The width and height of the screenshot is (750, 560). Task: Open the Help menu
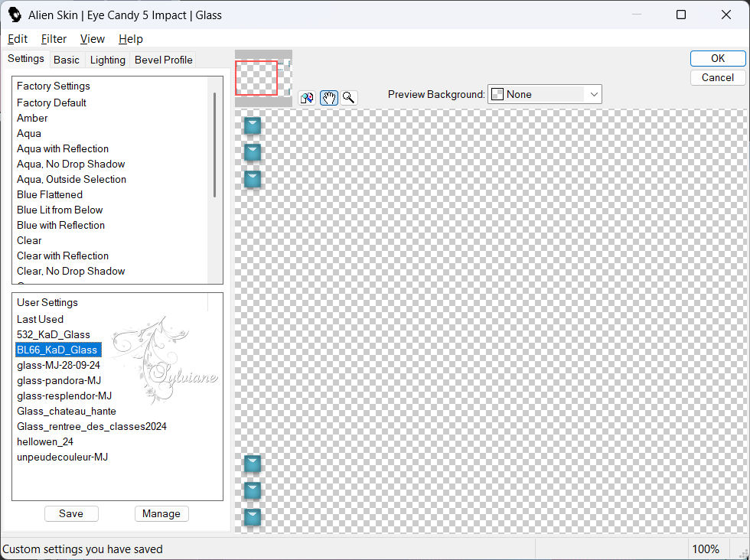pyautogui.click(x=131, y=39)
